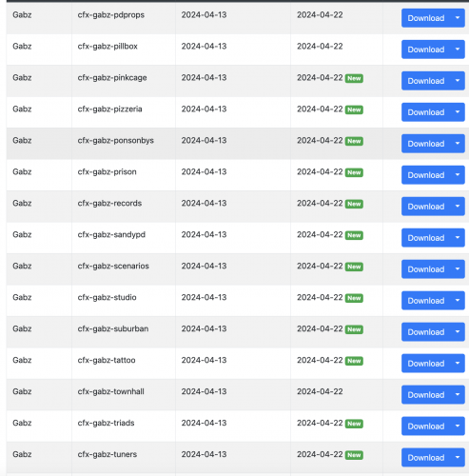
Task: Click the New badge in cfx-gabz-tuners row
Action: [354, 455]
